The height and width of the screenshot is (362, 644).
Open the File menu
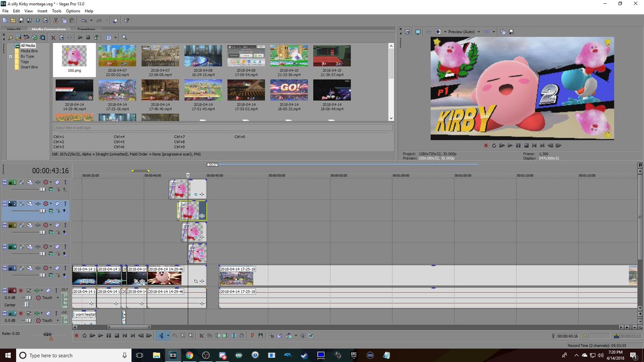(5, 11)
